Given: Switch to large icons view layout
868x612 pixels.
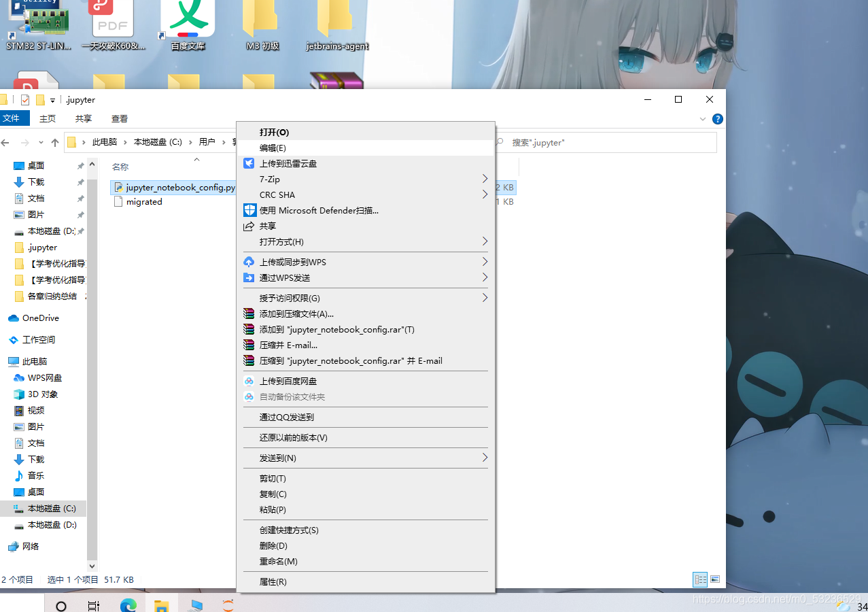Looking at the screenshot, I should coord(714,579).
